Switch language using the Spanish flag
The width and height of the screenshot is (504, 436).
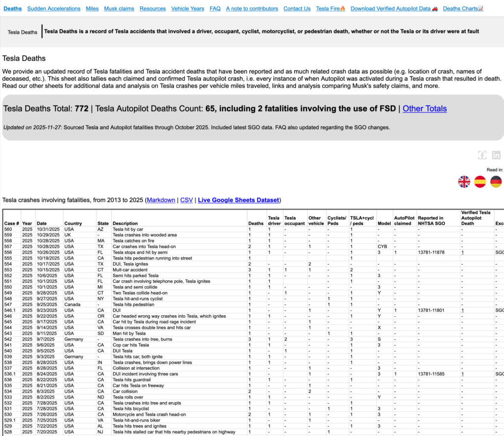click(480, 182)
